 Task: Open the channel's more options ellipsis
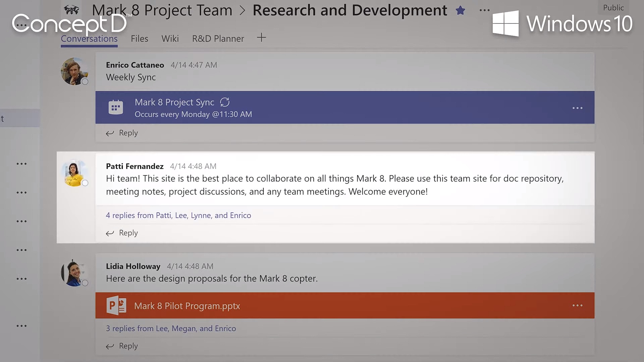[x=484, y=11]
